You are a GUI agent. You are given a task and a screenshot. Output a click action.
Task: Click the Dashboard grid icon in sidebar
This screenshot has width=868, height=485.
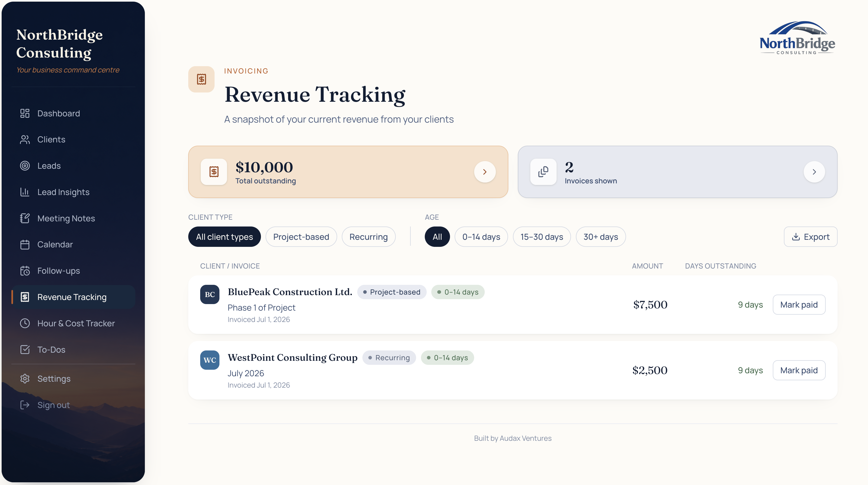click(25, 113)
